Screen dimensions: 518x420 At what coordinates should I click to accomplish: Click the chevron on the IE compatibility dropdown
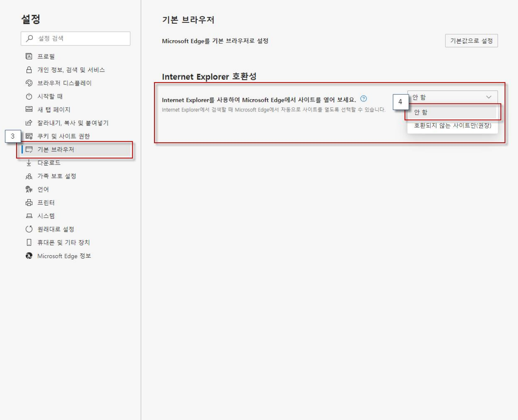point(489,97)
